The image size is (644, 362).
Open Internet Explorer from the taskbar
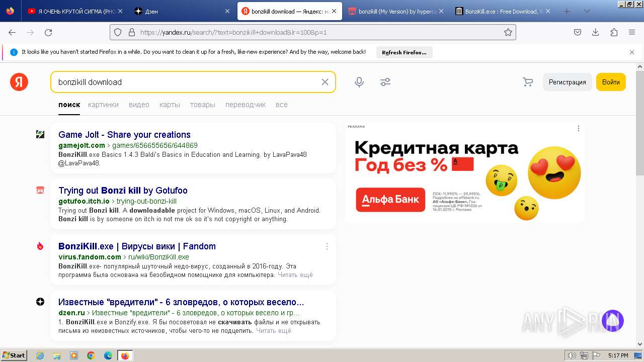(40, 355)
